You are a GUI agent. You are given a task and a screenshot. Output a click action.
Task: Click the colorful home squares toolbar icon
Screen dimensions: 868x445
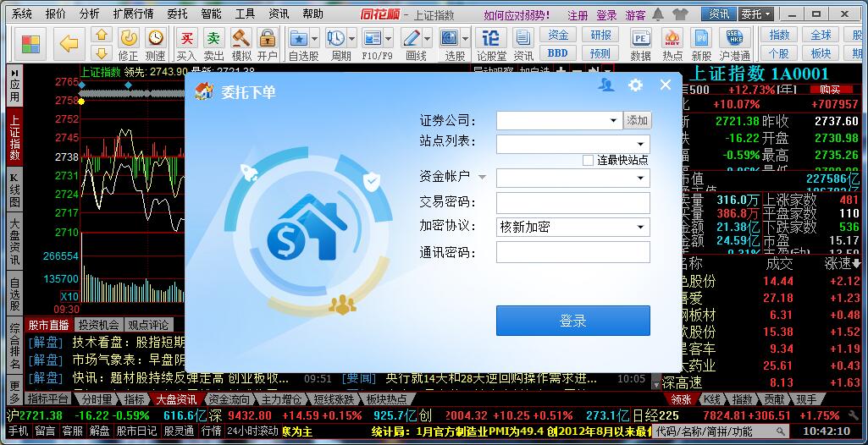click(30, 44)
